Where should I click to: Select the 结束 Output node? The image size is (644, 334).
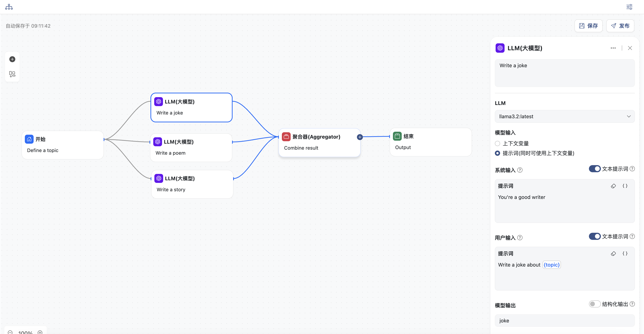coord(430,142)
